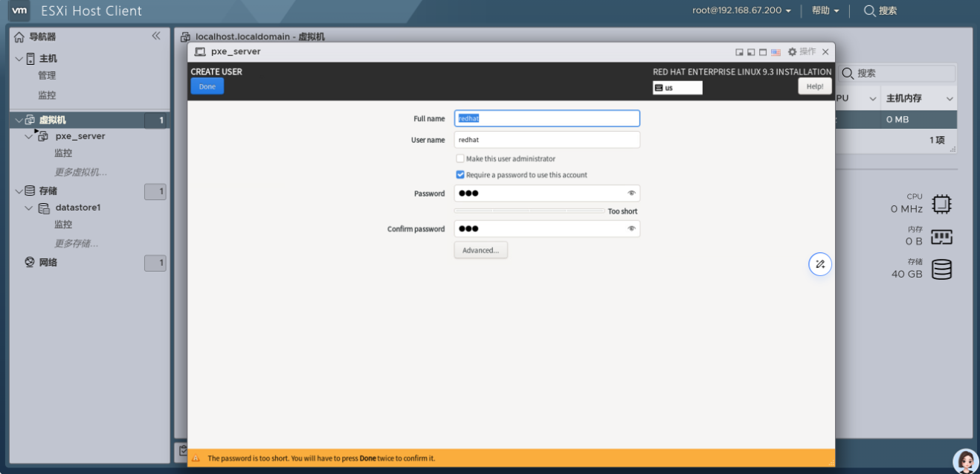Click the password strength bar
980x474 pixels.
pyautogui.click(x=529, y=211)
